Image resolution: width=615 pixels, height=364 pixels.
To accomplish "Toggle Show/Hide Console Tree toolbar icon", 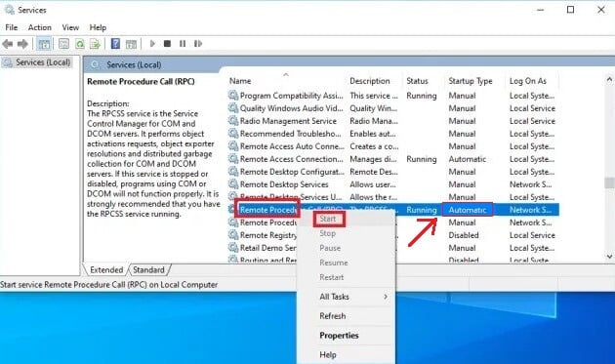I will (44, 44).
